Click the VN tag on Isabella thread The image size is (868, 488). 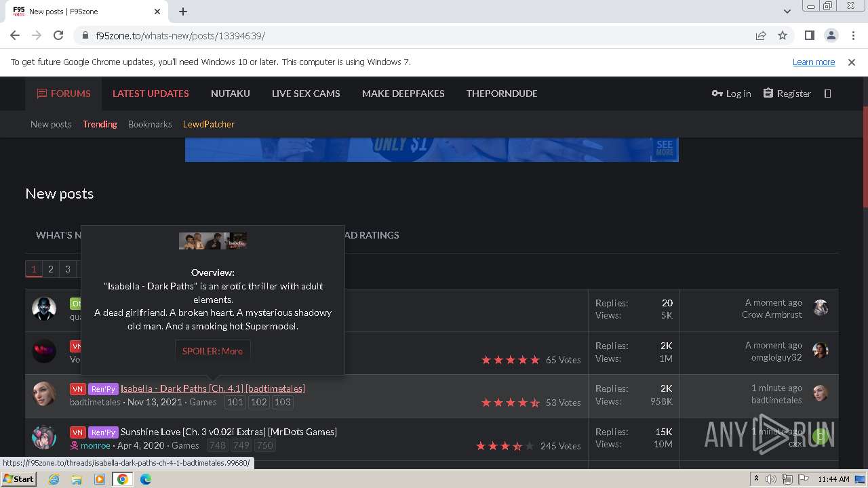pyautogui.click(x=77, y=389)
